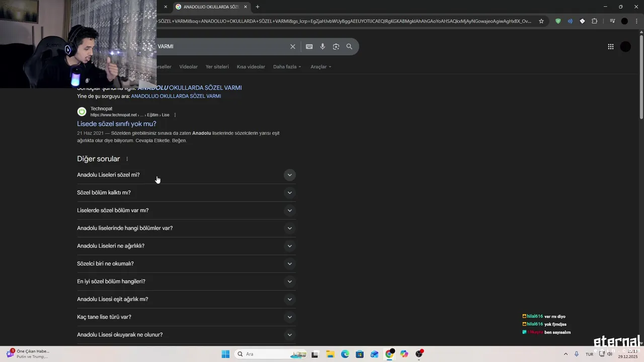Open Outlook from the taskbar
This screenshot has width=644, height=362.
coord(374,354)
